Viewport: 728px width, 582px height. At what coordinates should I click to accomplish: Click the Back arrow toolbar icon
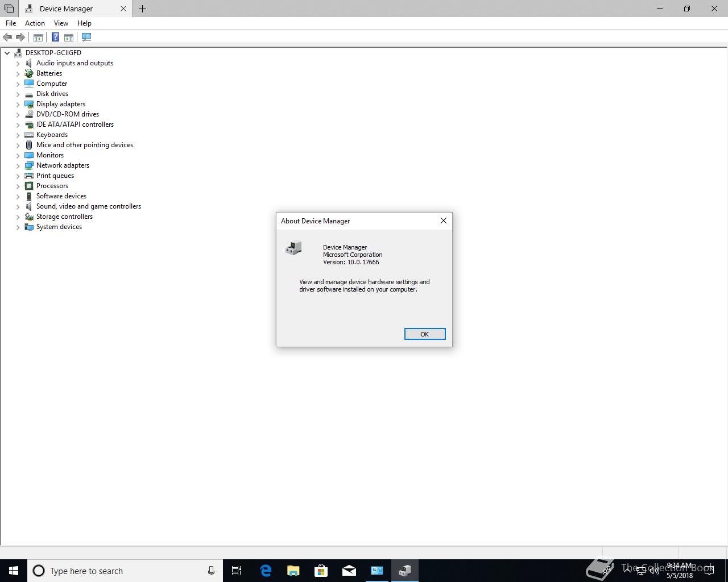[x=7, y=37]
